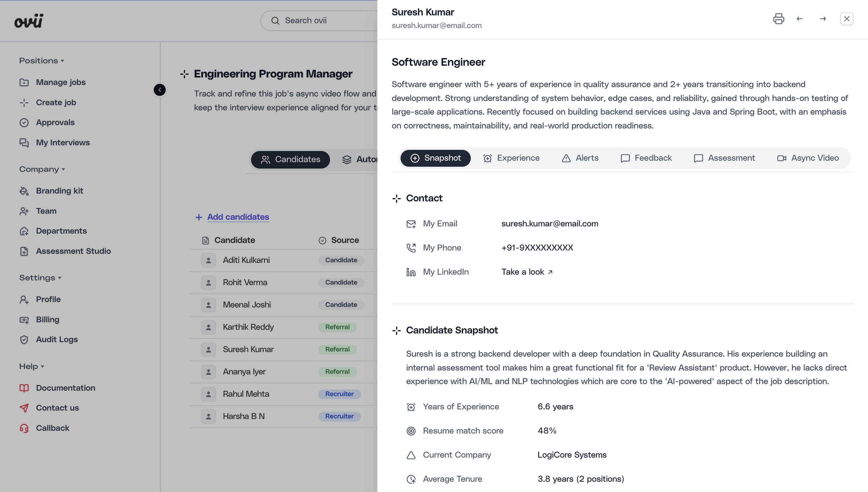The width and height of the screenshot is (868, 492).
Task: Click the Callback headset icon
Action: pyautogui.click(x=24, y=428)
